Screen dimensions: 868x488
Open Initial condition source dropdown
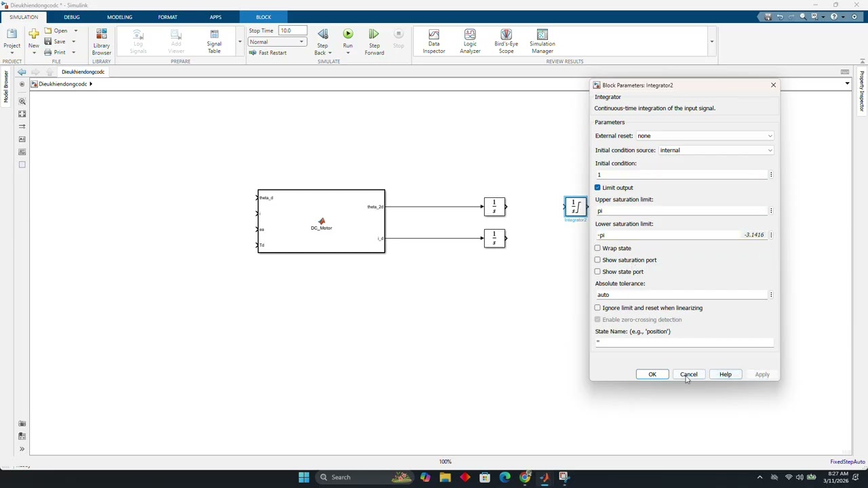(716, 150)
